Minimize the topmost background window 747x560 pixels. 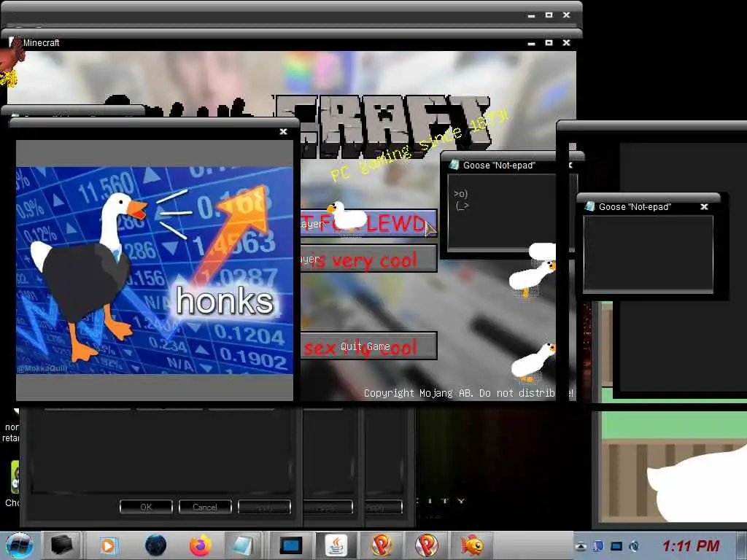point(532,15)
